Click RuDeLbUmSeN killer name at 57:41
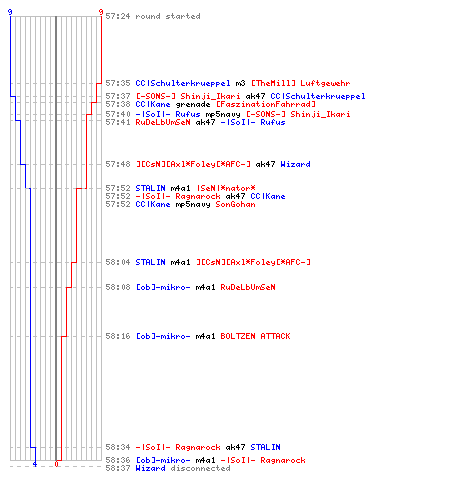Screen dimensions: 450x500 coord(163,122)
